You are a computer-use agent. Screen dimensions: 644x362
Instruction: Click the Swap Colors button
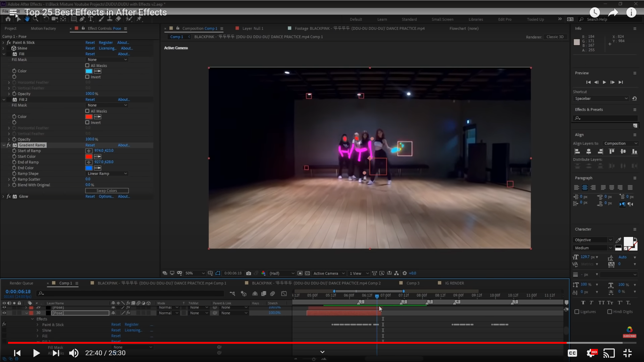pos(107,191)
